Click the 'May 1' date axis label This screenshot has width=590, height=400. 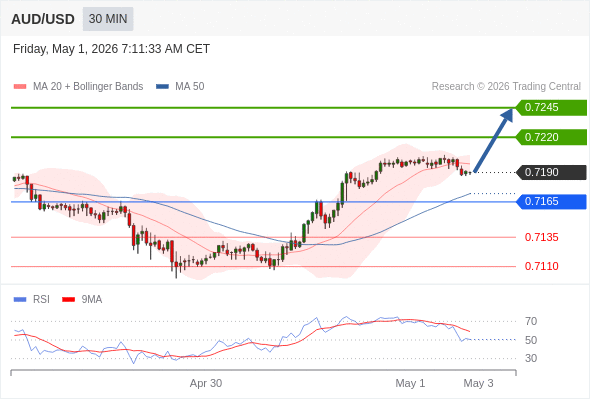(410, 383)
